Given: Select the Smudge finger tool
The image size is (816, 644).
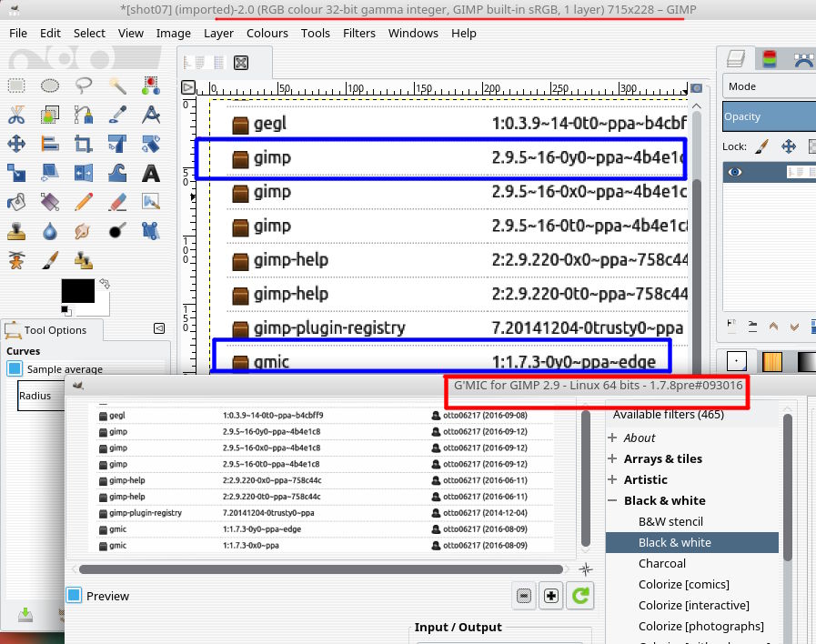Looking at the screenshot, I should (x=84, y=231).
